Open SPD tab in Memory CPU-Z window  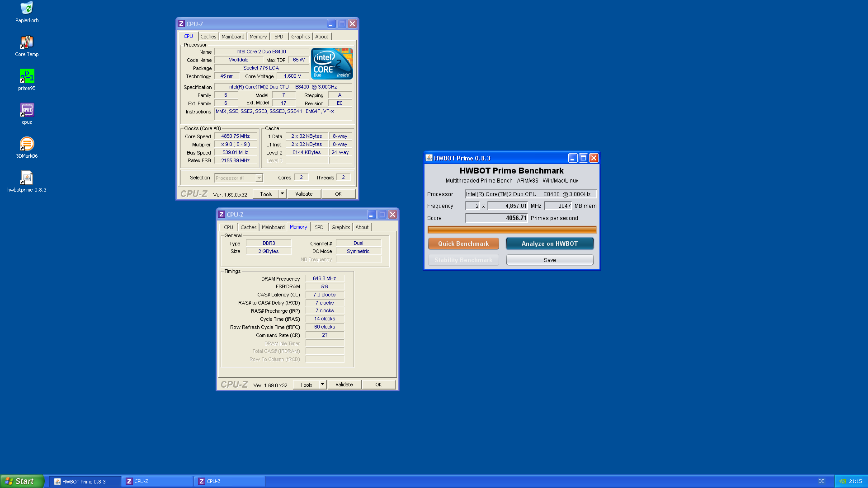coord(319,227)
